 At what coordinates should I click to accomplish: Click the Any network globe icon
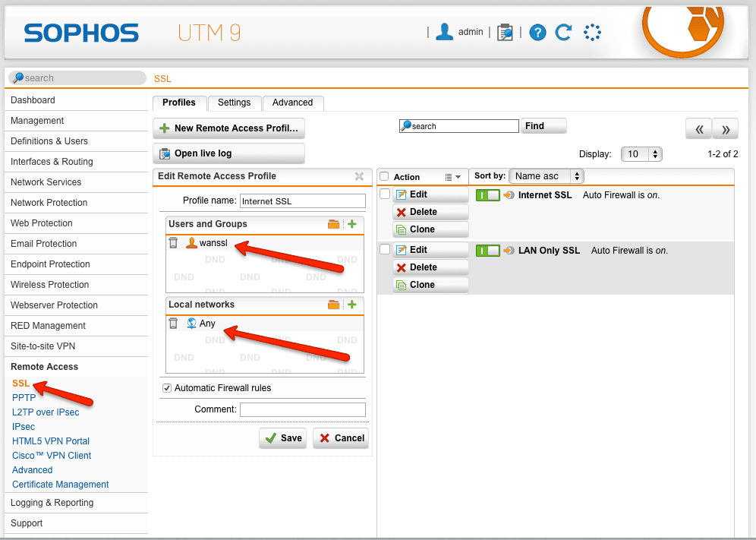[191, 324]
